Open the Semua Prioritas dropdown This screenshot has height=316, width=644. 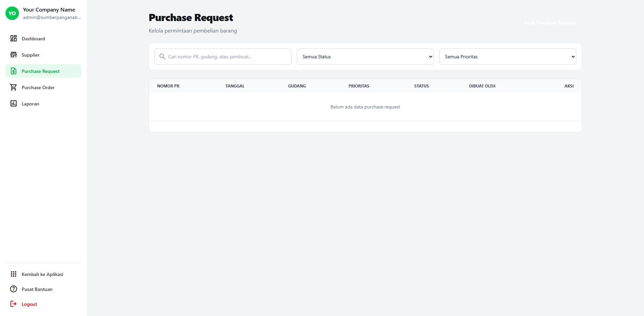pyautogui.click(x=507, y=57)
